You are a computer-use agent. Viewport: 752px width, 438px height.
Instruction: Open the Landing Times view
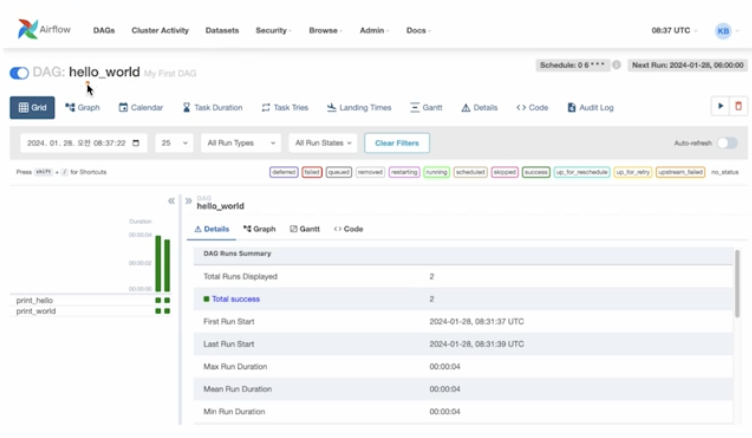coord(359,107)
